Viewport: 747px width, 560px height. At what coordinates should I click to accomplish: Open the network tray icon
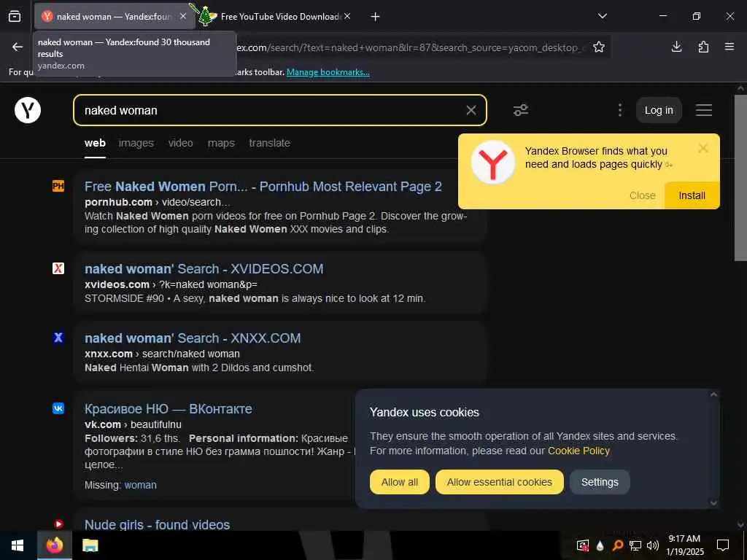635,545
